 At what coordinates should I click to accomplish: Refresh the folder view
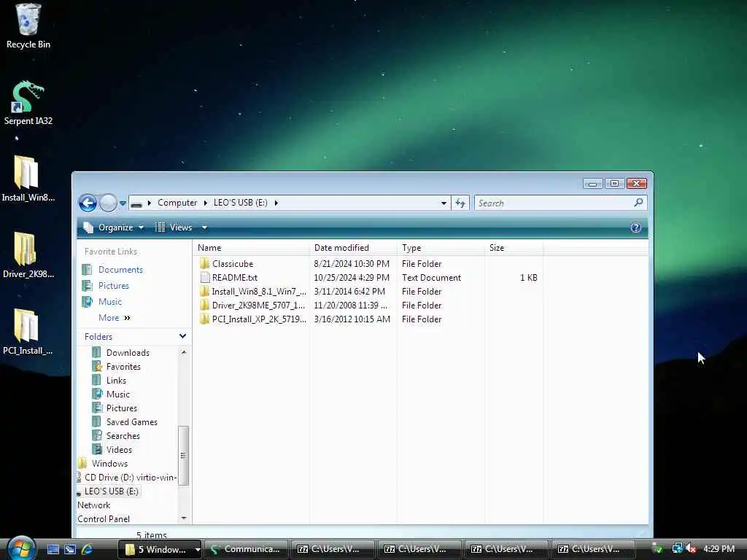pyautogui.click(x=460, y=203)
